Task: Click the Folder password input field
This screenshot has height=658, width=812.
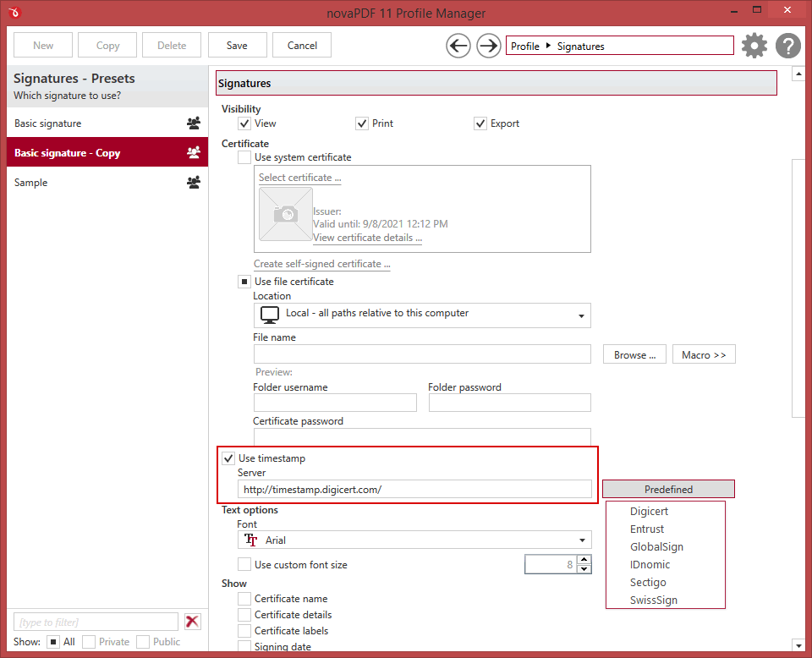Action: click(509, 403)
